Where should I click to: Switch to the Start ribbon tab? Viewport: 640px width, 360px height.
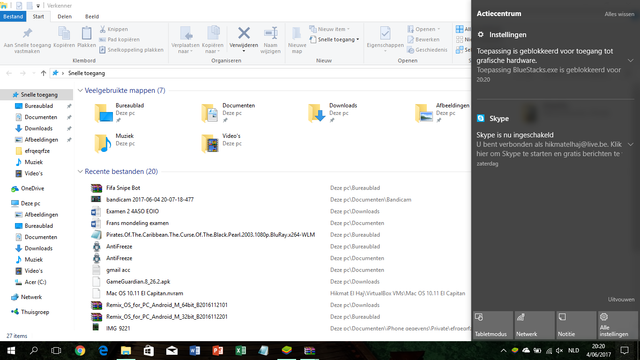coord(38,16)
